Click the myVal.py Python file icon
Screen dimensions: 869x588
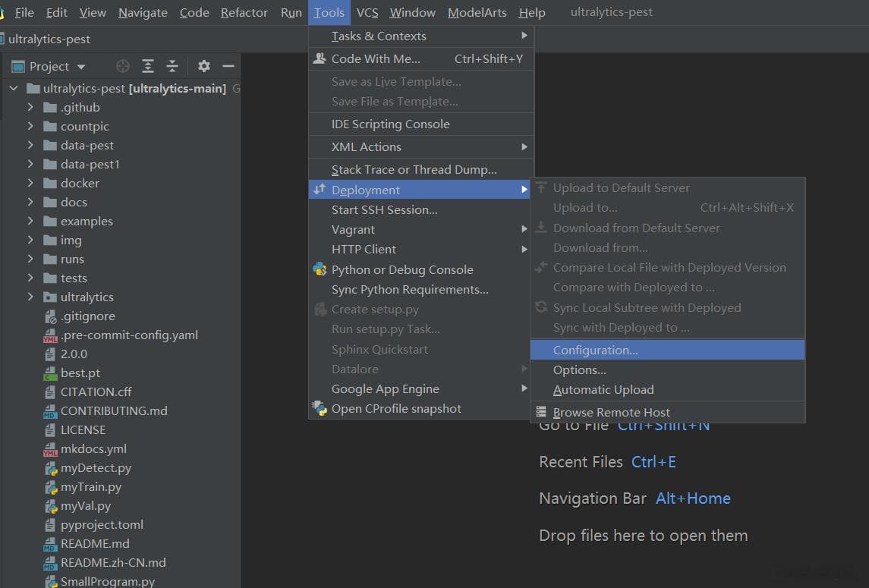51,506
